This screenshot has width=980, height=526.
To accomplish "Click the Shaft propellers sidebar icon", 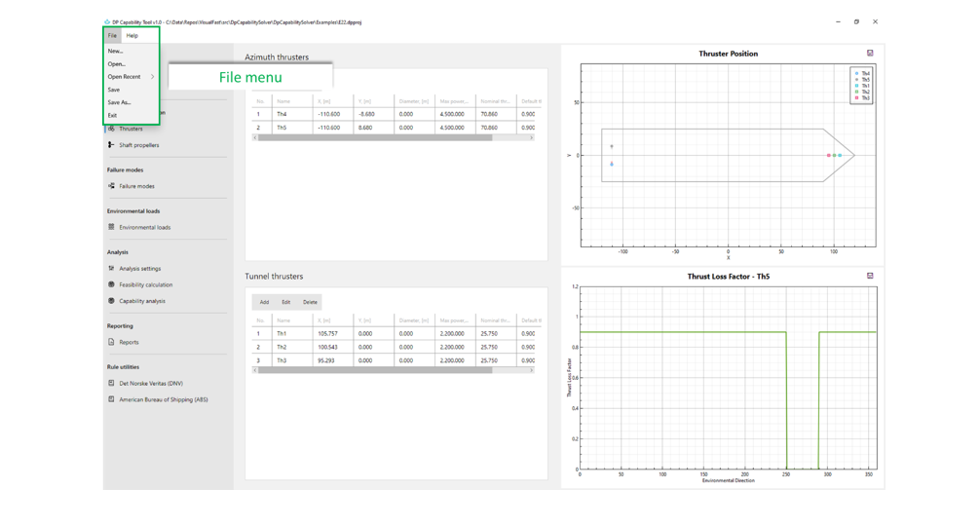I will [111, 145].
